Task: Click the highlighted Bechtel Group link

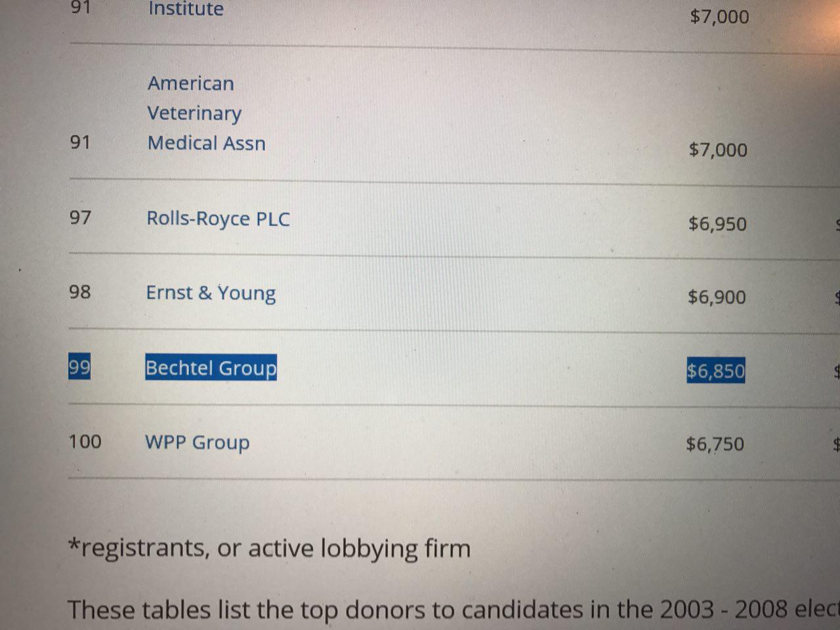Action: [x=211, y=367]
